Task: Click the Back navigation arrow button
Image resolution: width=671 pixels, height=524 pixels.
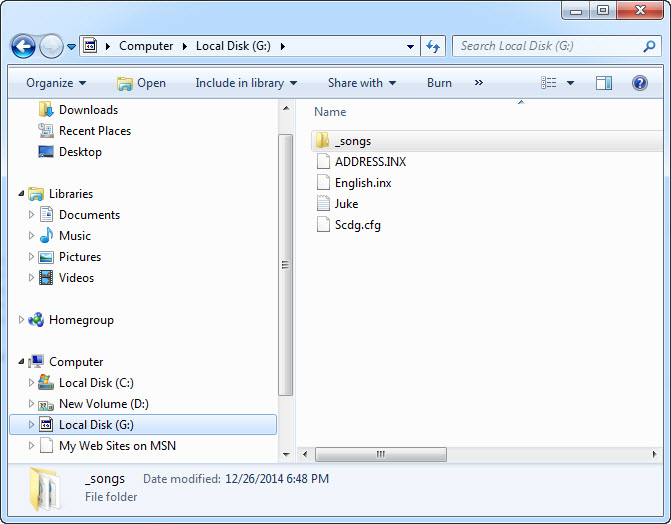Action: [23, 46]
